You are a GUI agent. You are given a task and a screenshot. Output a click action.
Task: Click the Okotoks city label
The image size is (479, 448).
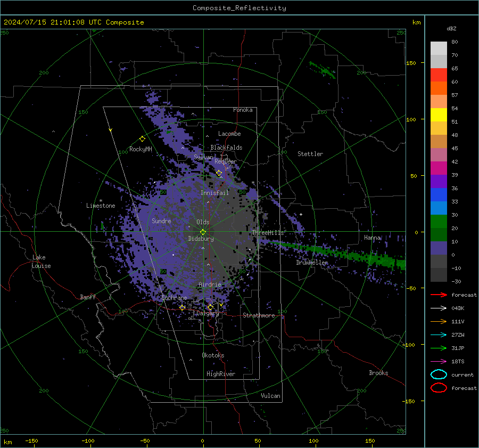tap(213, 355)
